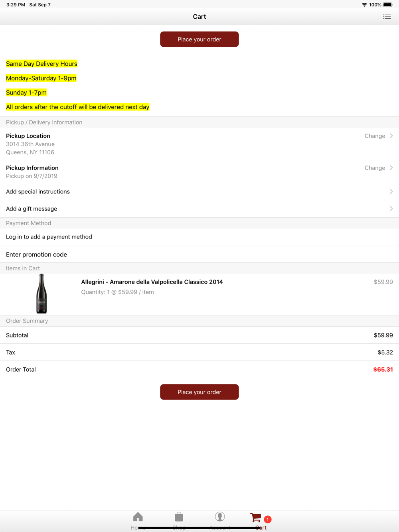Open the list menu icon in header
Image resolution: width=399 pixels, height=532 pixels.
[x=387, y=17]
